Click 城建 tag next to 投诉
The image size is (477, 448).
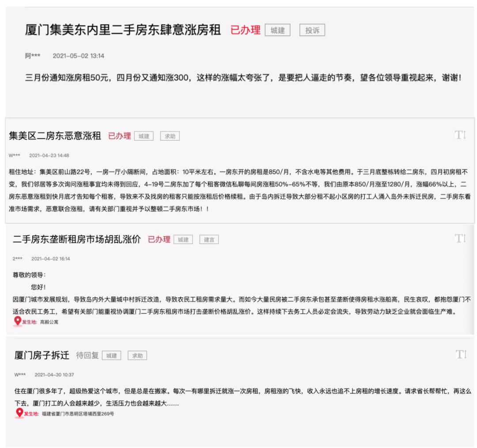pyautogui.click(x=277, y=30)
